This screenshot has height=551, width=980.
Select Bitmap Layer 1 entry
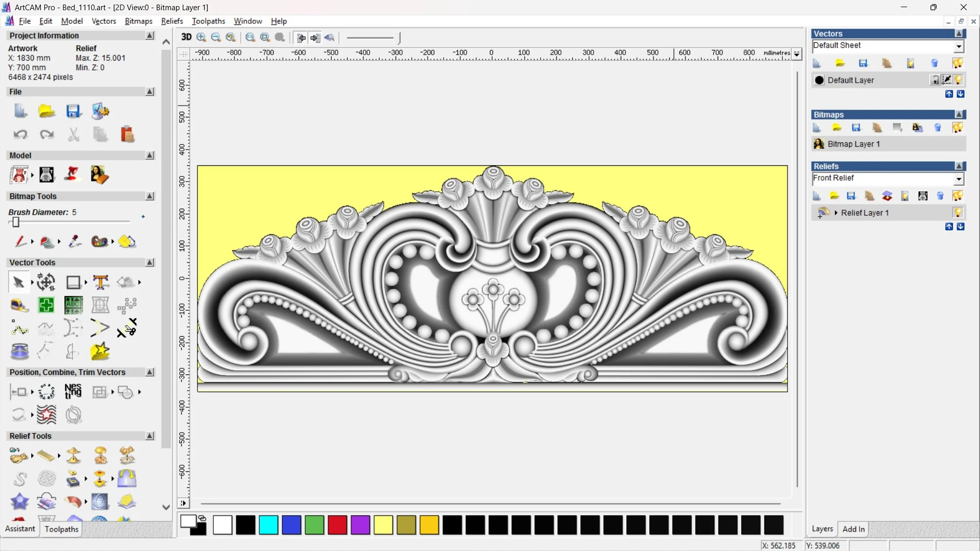(853, 144)
